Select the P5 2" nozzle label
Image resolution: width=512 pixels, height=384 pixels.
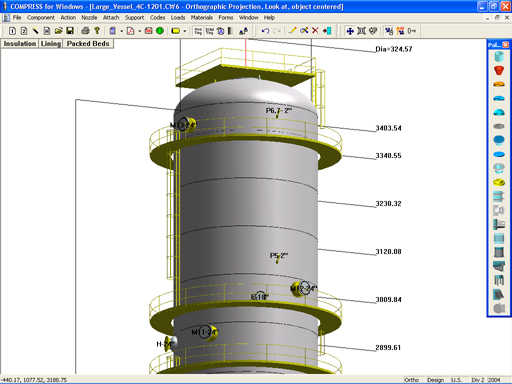point(279,256)
